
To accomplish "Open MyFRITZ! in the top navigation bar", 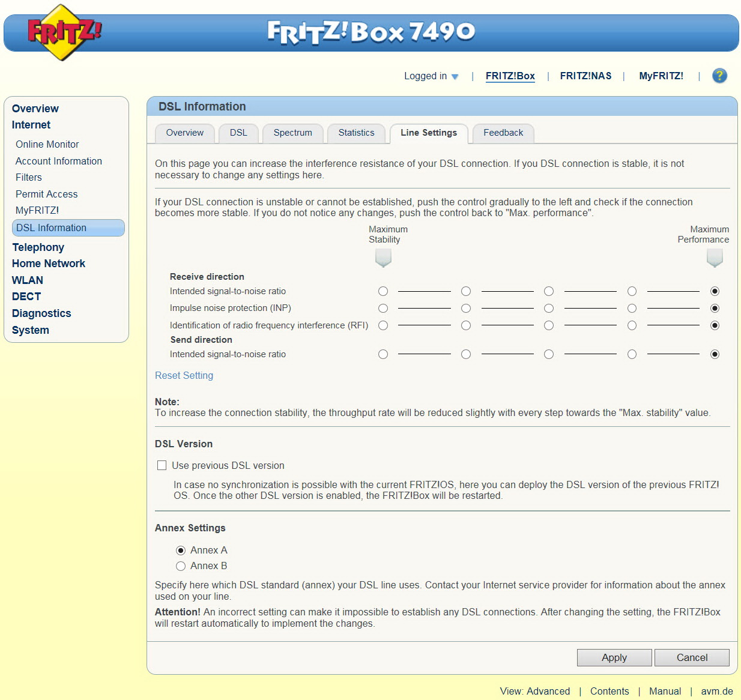I will tap(661, 76).
